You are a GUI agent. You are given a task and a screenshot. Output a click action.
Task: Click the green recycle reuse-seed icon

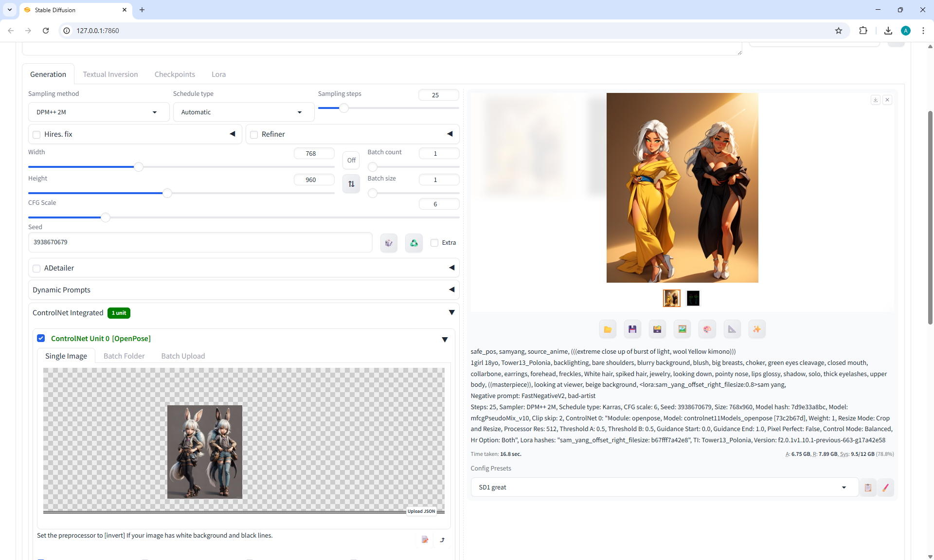click(413, 243)
